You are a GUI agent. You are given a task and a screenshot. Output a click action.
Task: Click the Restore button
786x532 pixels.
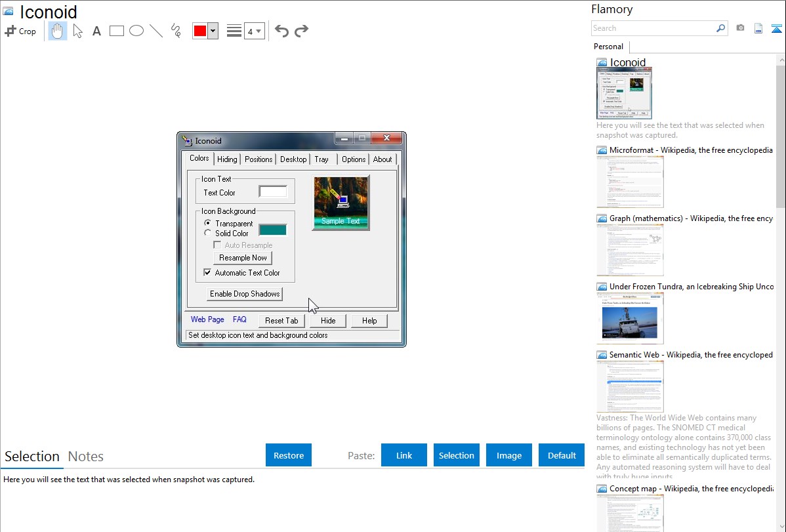(x=289, y=455)
